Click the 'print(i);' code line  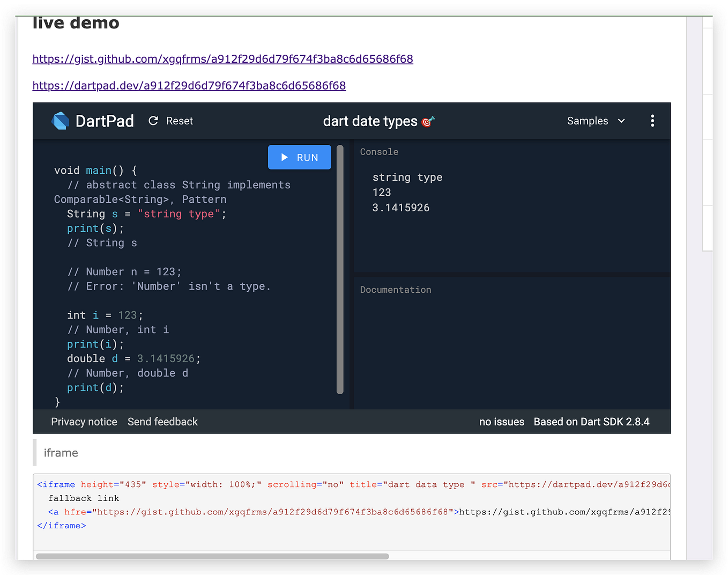(x=95, y=344)
